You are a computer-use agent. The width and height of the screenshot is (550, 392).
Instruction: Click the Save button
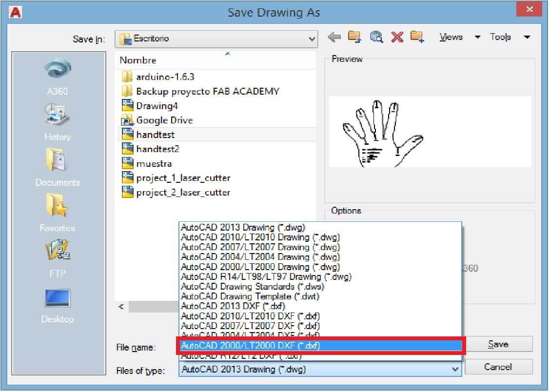pos(498,344)
